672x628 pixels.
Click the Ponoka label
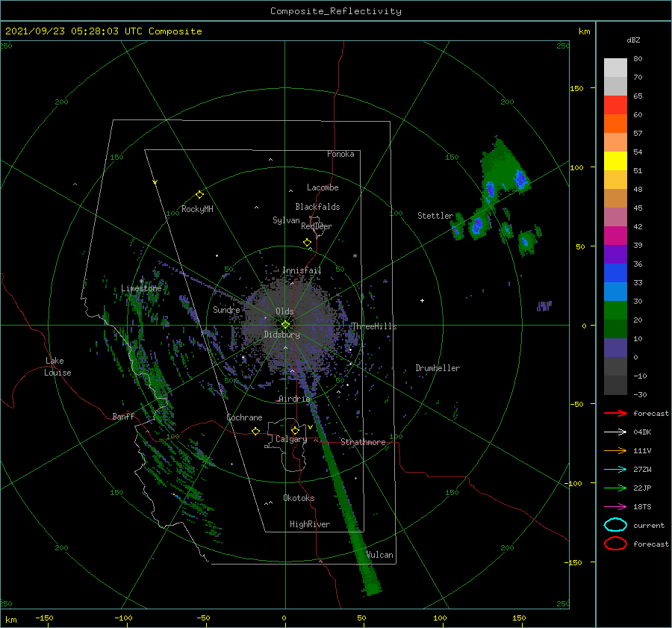(340, 154)
